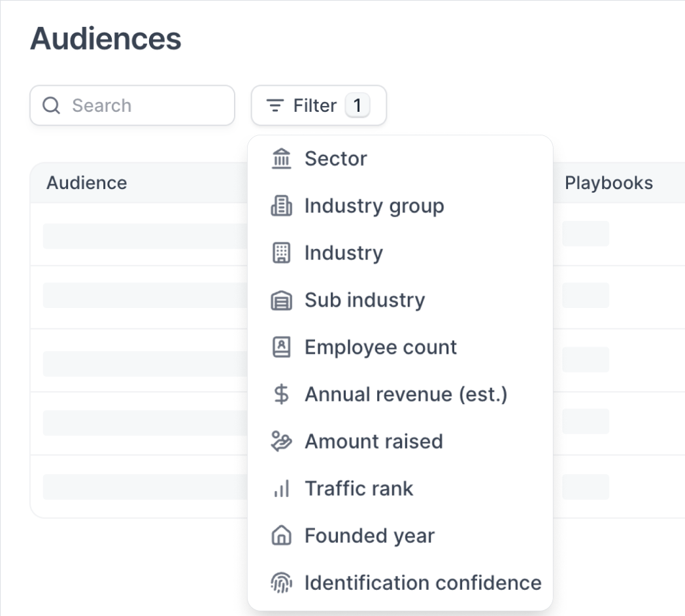Click the Playbooks column header
The height and width of the screenshot is (616, 685).
[x=609, y=183]
